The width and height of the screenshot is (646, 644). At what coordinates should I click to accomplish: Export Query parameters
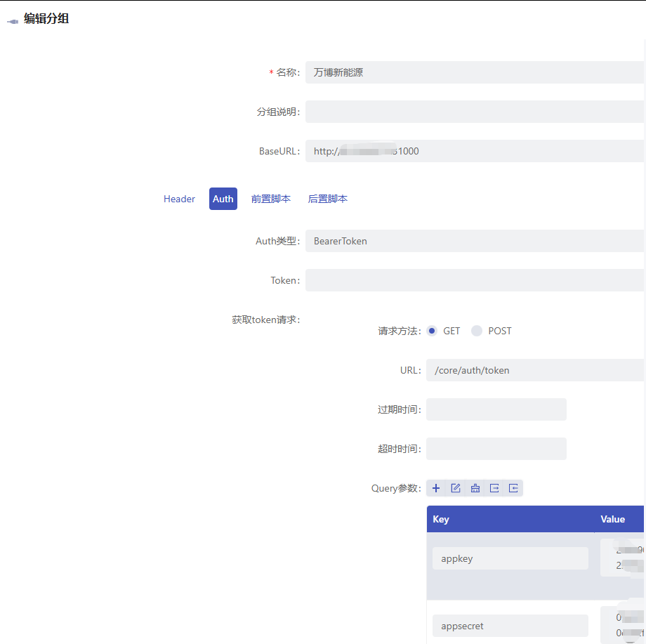coord(494,487)
